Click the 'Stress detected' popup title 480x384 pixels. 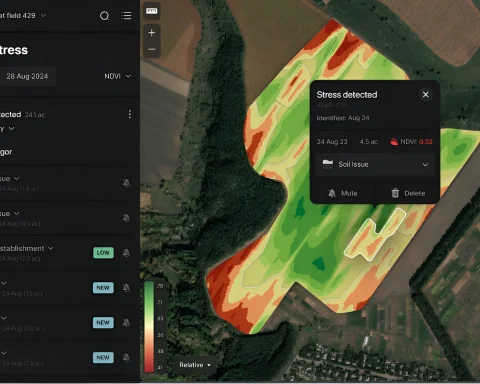[x=347, y=95]
